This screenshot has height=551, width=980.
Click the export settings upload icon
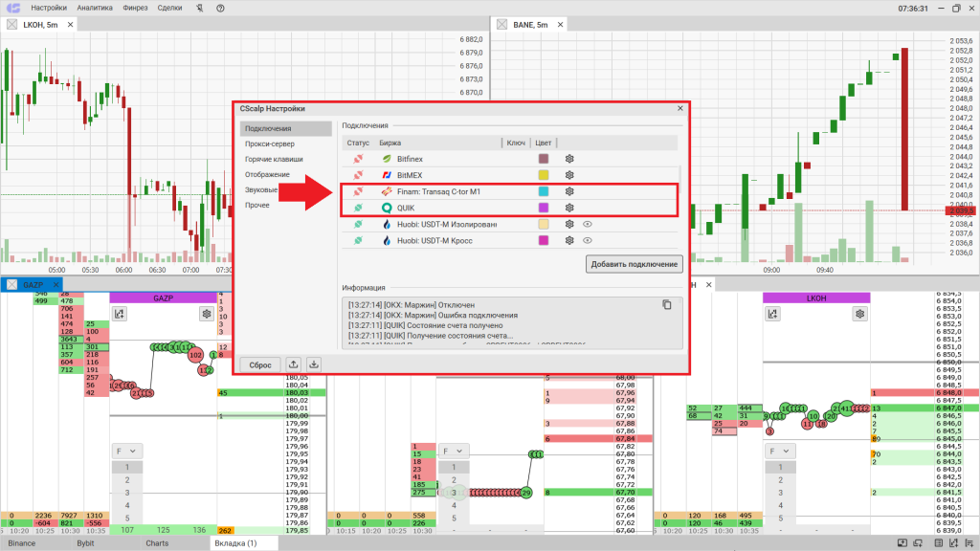click(x=293, y=364)
